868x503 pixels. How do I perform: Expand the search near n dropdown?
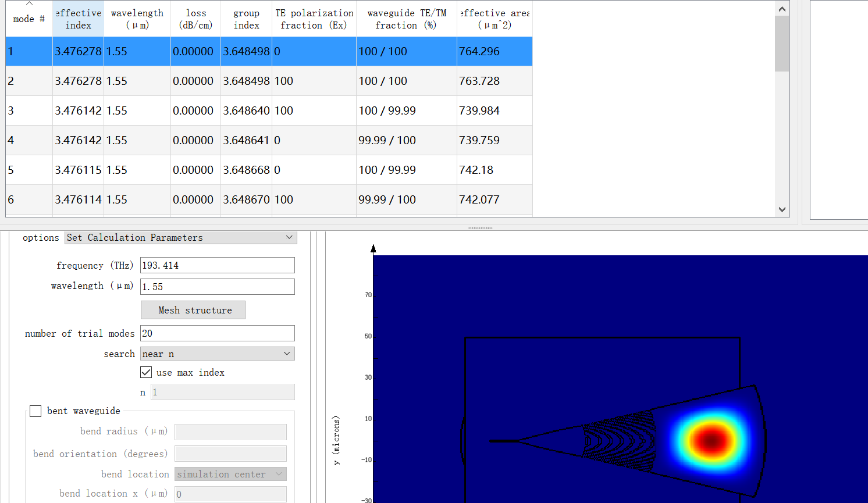click(x=217, y=354)
